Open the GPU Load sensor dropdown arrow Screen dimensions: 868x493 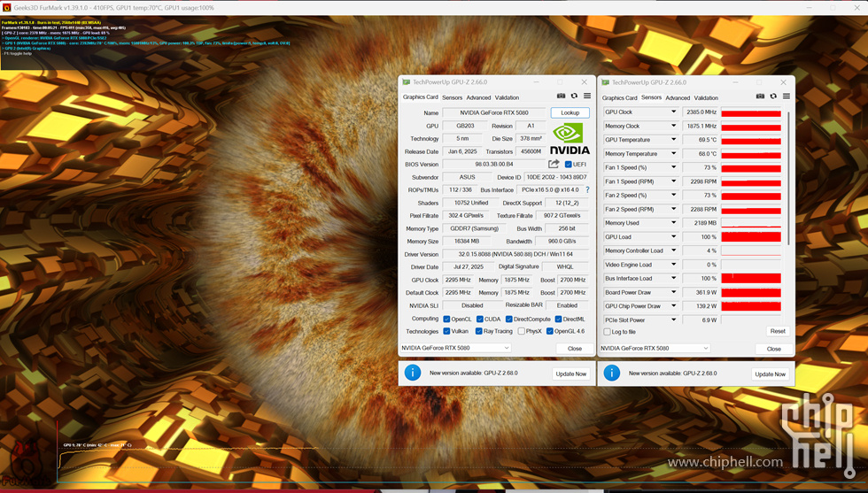click(x=673, y=237)
